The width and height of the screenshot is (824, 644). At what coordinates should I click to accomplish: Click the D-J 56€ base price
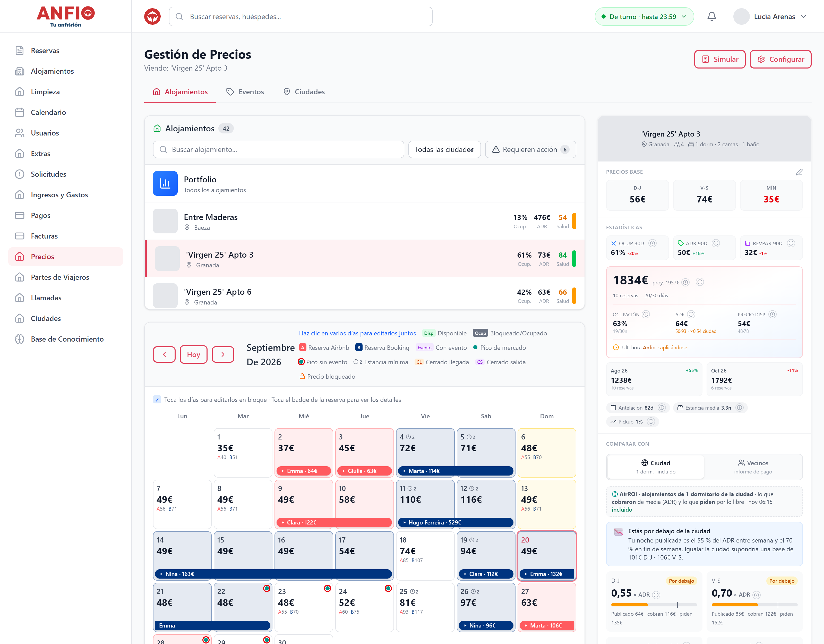(x=637, y=195)
